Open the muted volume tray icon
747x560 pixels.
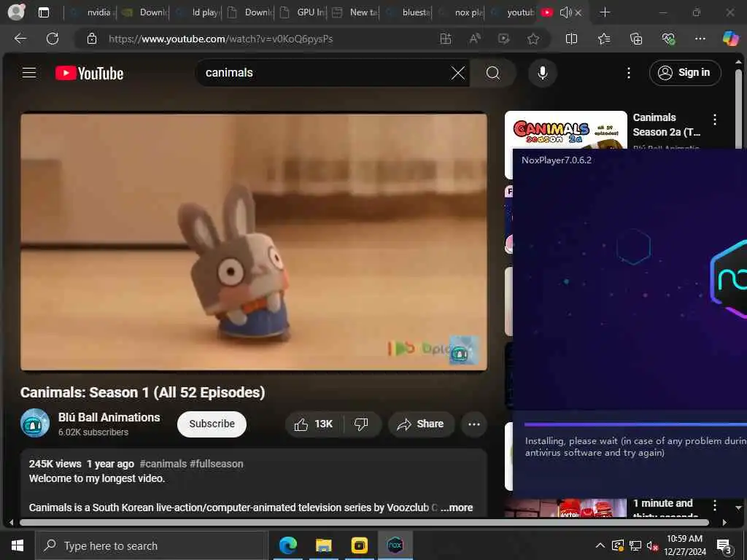[652, 545]
